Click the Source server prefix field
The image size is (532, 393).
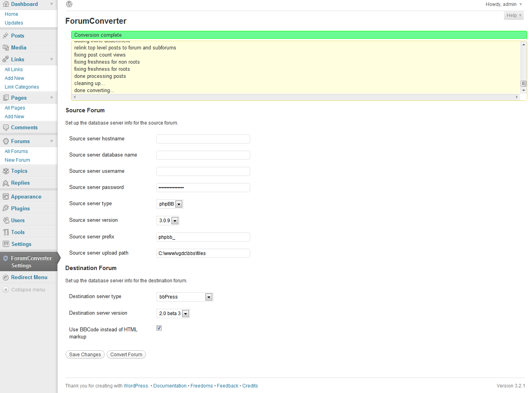click(203, 237)
